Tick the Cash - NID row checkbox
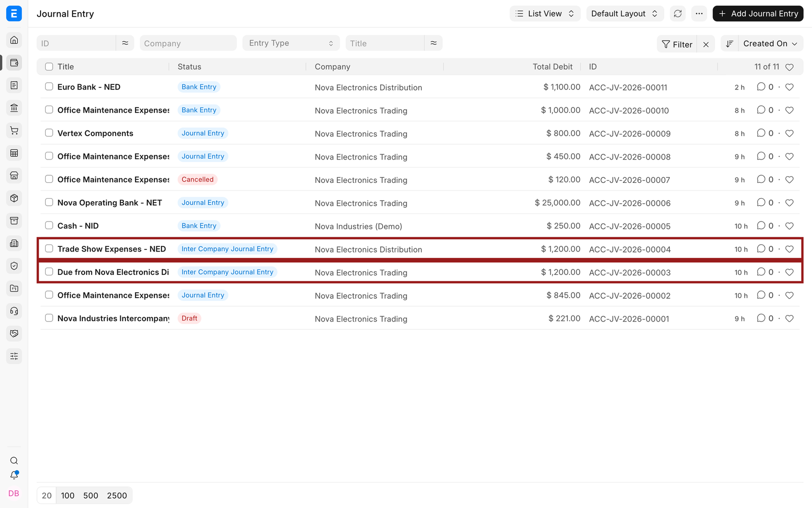This screenshot has height=508, width=812. [x=49, y=225]
